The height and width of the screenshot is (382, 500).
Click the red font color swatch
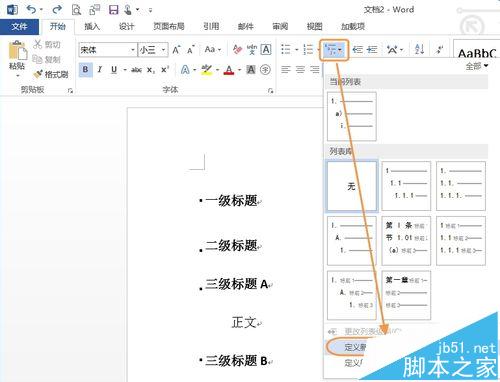pos(229,70)
